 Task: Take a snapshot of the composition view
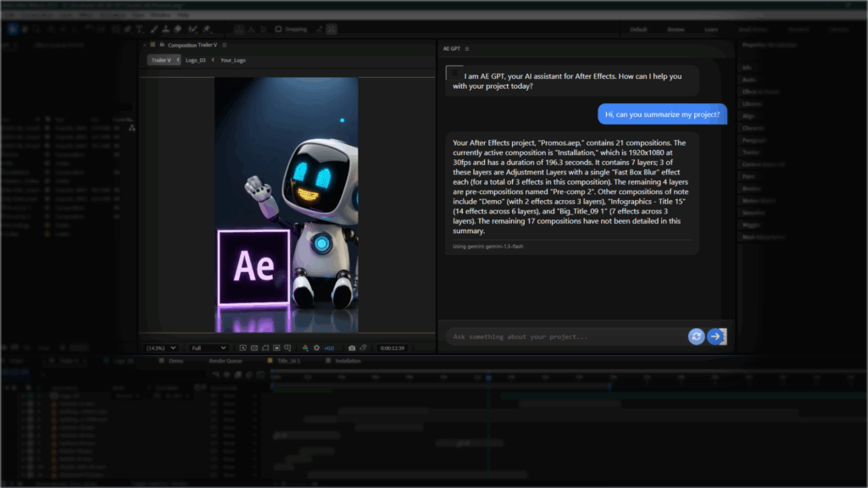[352, 347]
